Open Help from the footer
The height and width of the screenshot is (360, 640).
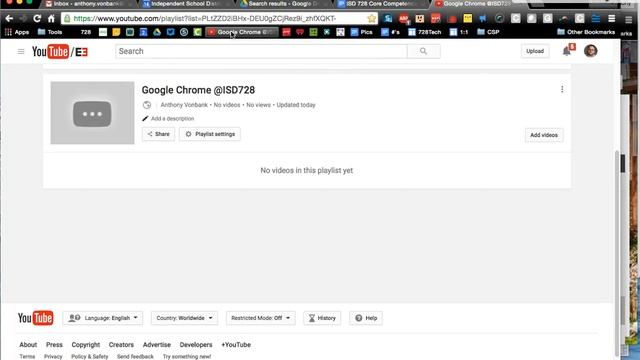(366, 318)
